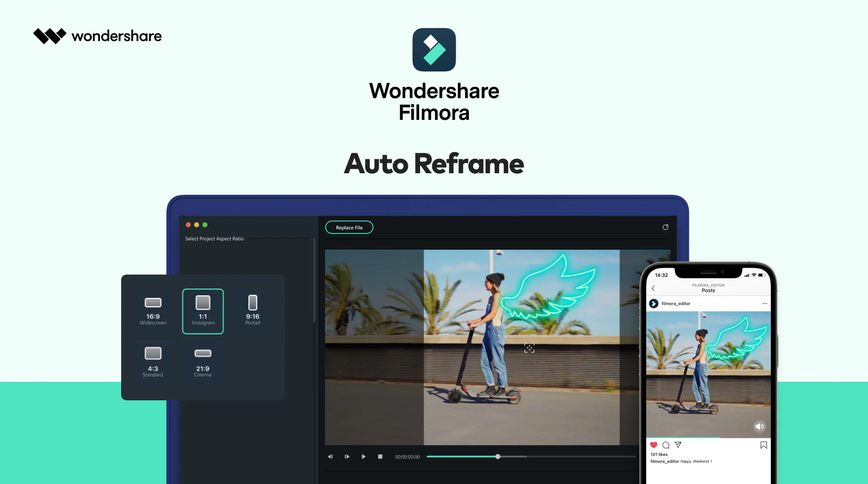Image resolution: width=868 pixels, height=484 pixels.
Task: Step forward one frame in preview
Action: click(x=347, y=457)
